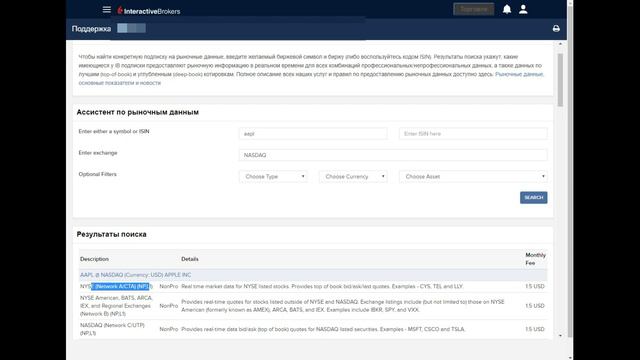Click the SEARCH button
Screen dimensions: 640x360
tap(533, 198)
